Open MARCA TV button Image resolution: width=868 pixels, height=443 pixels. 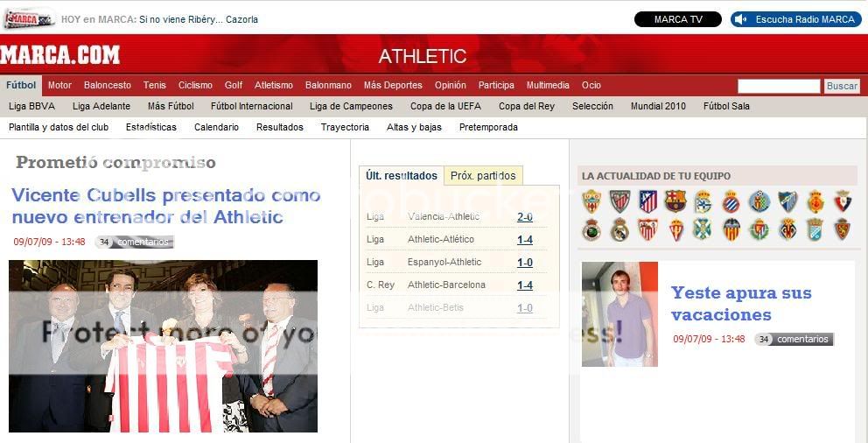677,19
